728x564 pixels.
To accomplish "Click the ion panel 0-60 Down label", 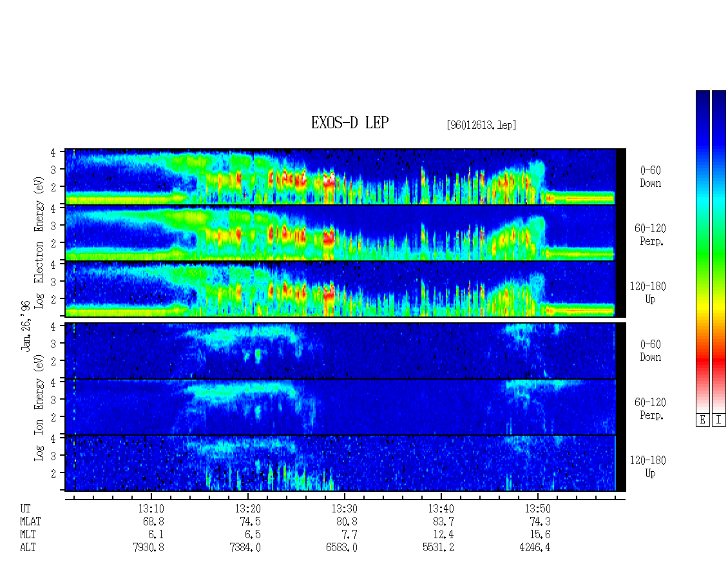I will coord(651,351).
